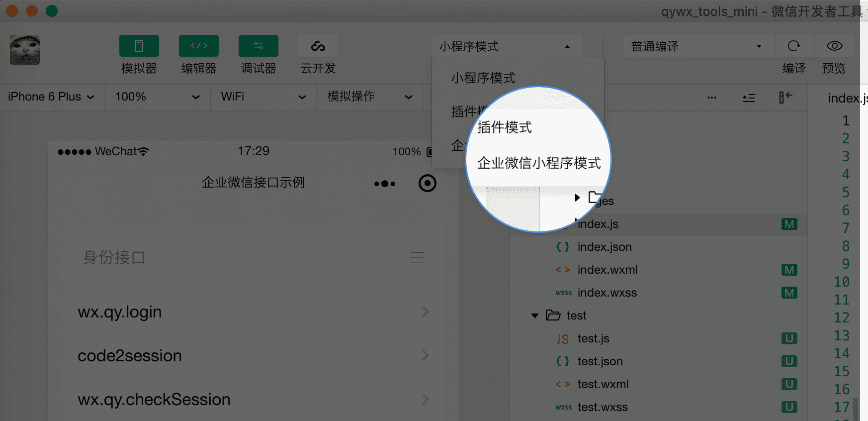Click the chevron arrow beside wx.qy.checkSession
Screen dimensions: 868x421
tap(426, 399)
